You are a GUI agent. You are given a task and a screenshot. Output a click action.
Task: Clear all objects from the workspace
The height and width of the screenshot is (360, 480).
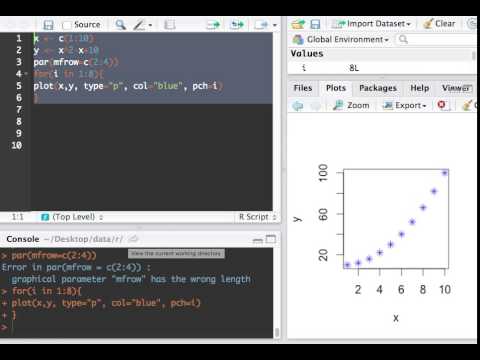[439, 24]
